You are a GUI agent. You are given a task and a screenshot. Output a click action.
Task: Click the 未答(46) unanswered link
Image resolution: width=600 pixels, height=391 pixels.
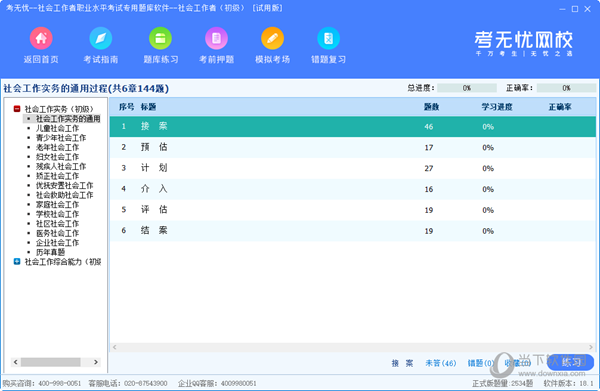440,363
